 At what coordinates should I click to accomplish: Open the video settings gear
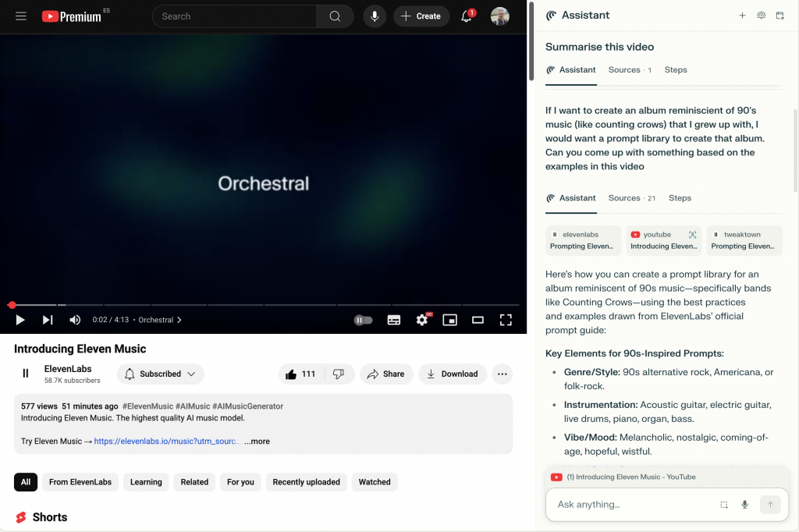pyautogui.click(x=422, y=320)
